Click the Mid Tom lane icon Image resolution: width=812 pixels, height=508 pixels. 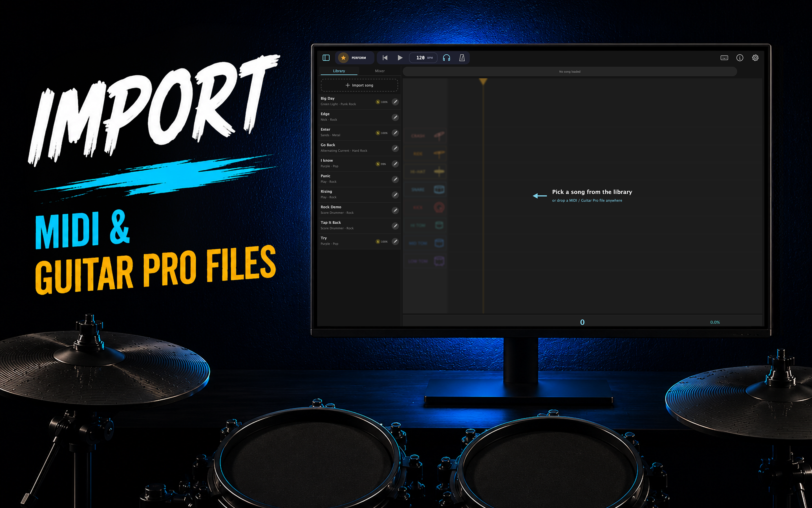pos(439,243)
